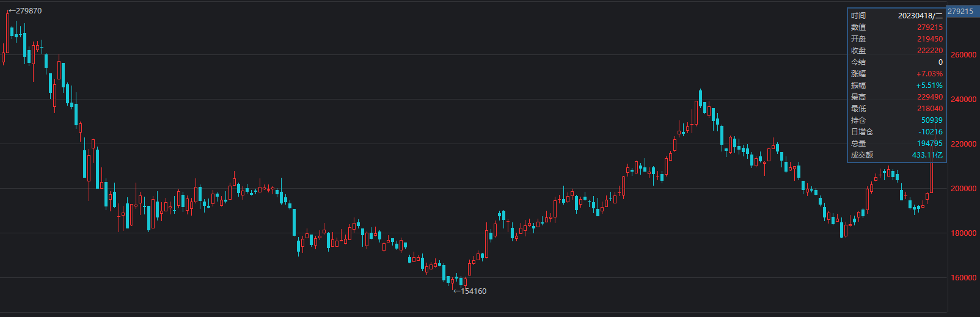Click the 240000 price axis label
Viewport: 980px width, 317px height.
tap(964, 100)
